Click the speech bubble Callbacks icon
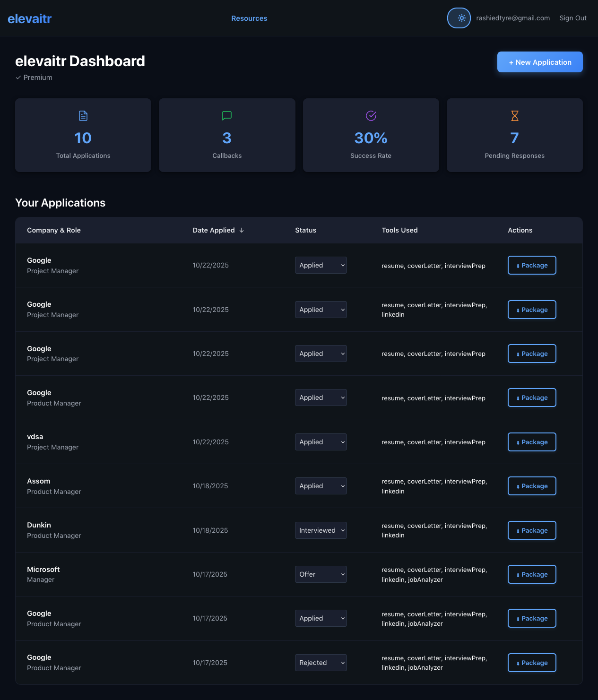The height and width of the screenshot is (700, 598). (227, 116)
